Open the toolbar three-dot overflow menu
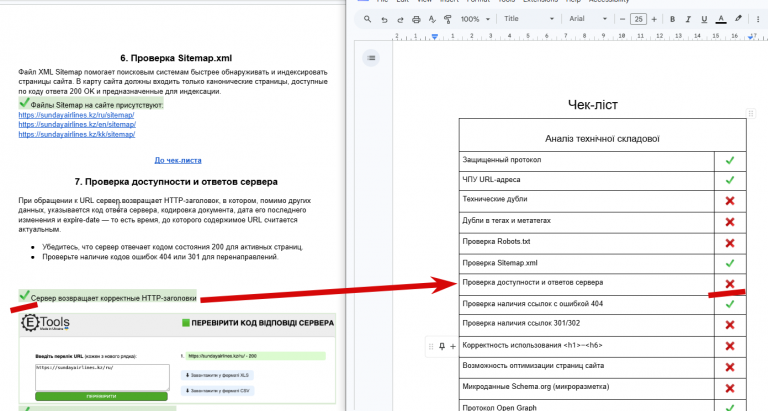Image resolution: width=768 pixels, height=411 pixels. [758, 19]
